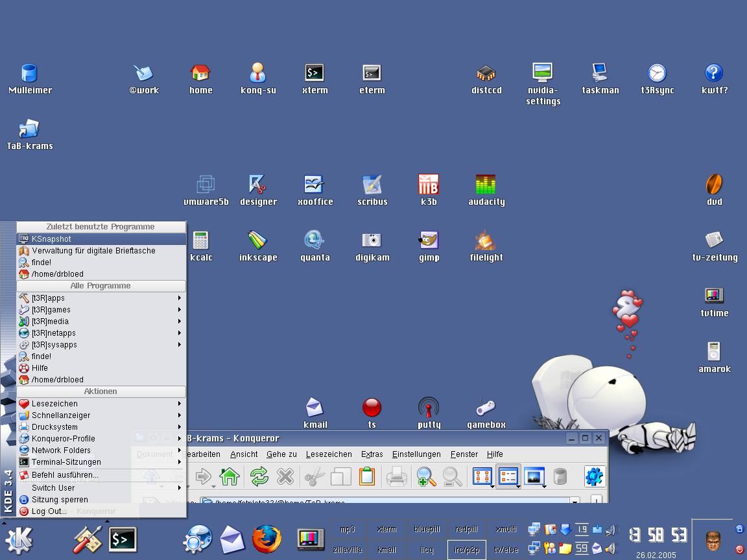Choose Sitzung sperren to lock session
Viewport: 747px width, 560px height.
60,500
